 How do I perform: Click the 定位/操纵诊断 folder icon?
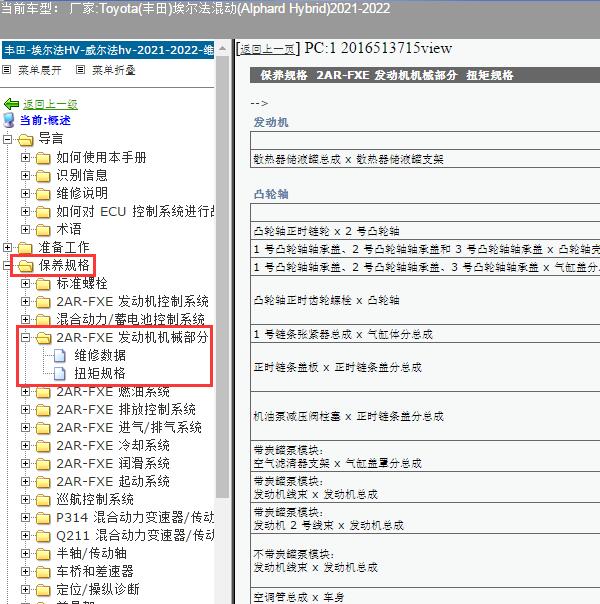coord(43,590)
